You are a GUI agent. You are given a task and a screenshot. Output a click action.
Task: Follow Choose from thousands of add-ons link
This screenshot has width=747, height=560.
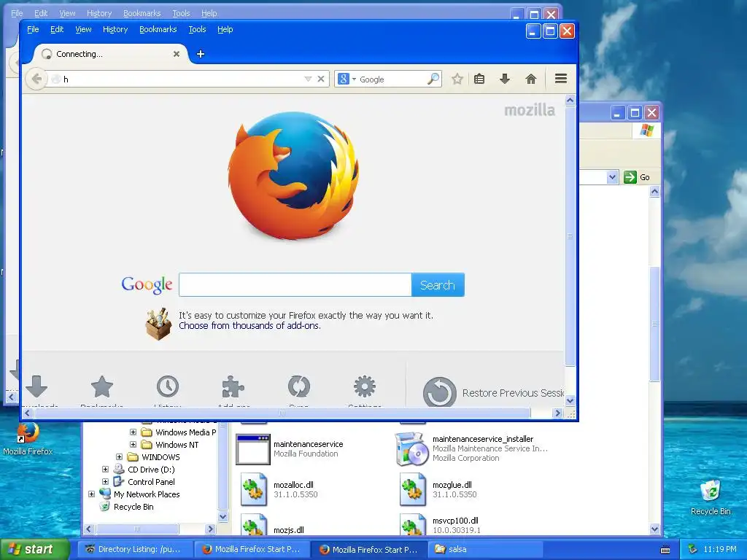click(x=249, y=326)
